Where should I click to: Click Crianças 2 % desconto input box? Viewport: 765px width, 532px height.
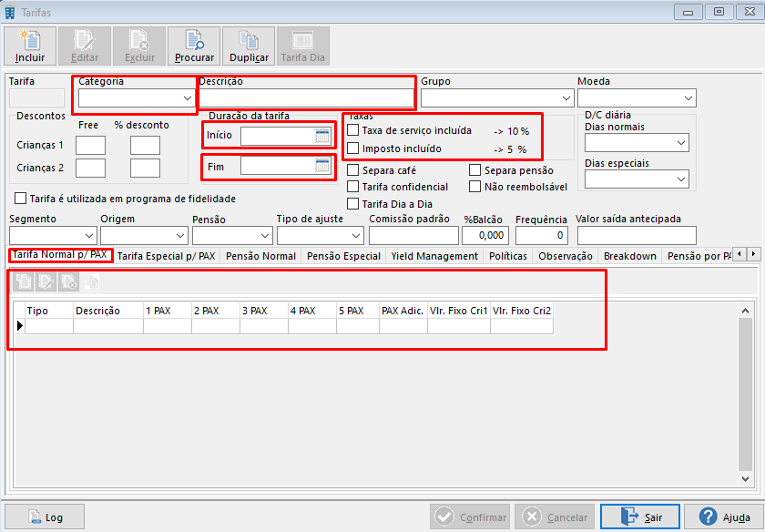[x=146, y=169]
